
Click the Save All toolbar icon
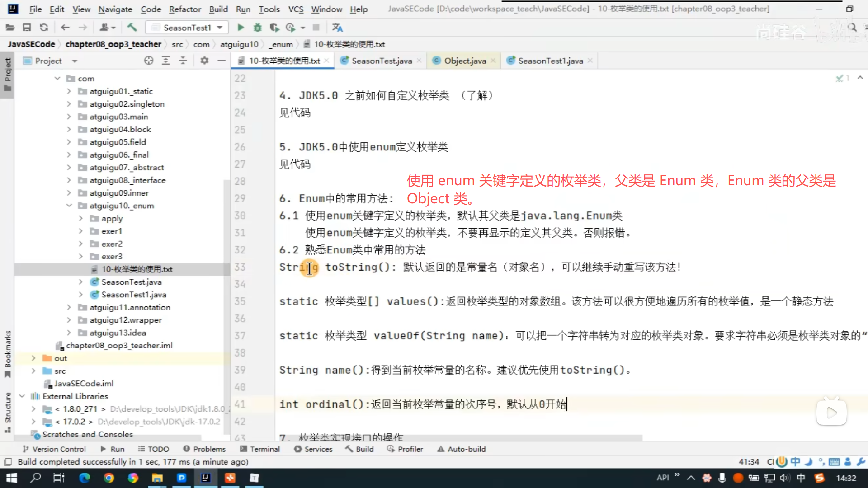coord(27,28)
